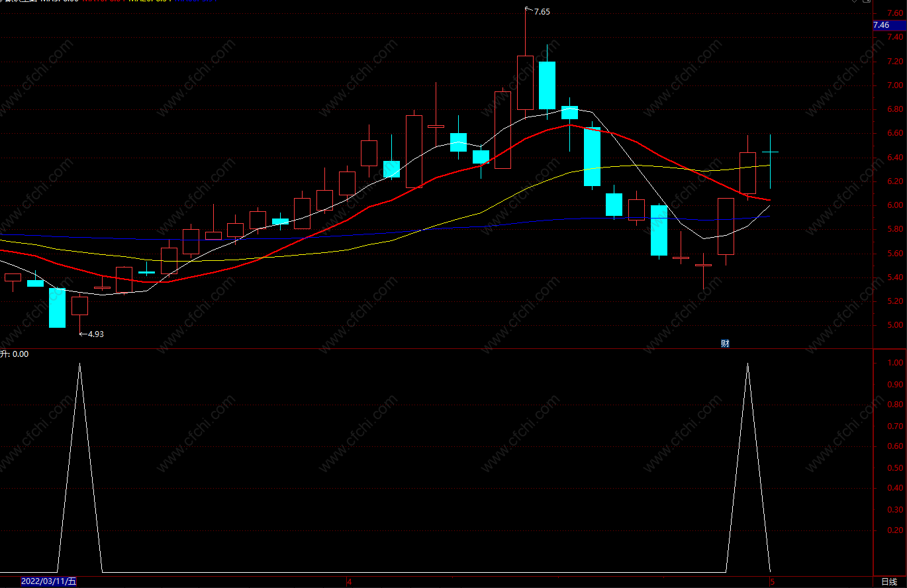Image resolution: width=907 pixels, height=588 pixels.
Task: Click the 0.20 indicator axis label
Action: [x=895, y=531]
